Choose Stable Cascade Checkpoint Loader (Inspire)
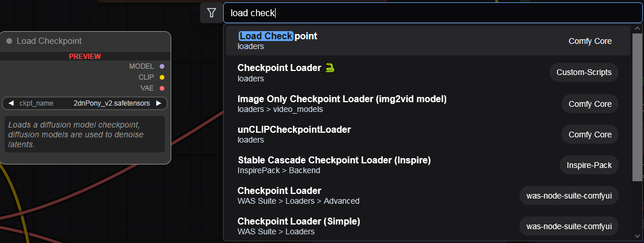The height and width of the screenshot is (243, 644). click(x=428, y=165)
